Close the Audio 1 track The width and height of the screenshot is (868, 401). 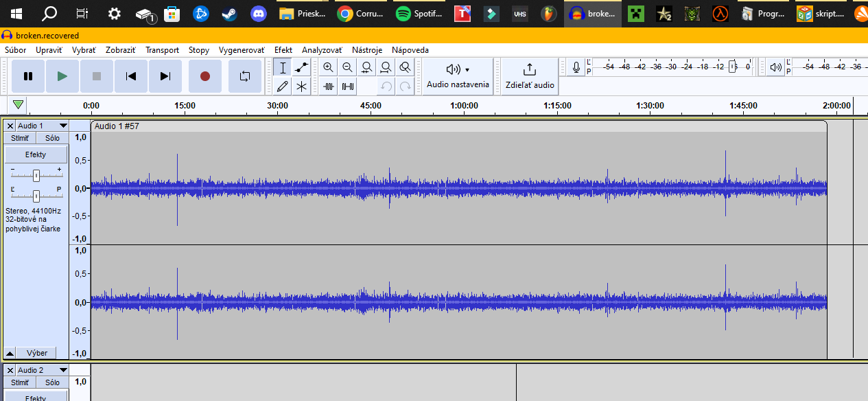click(10, 126)
